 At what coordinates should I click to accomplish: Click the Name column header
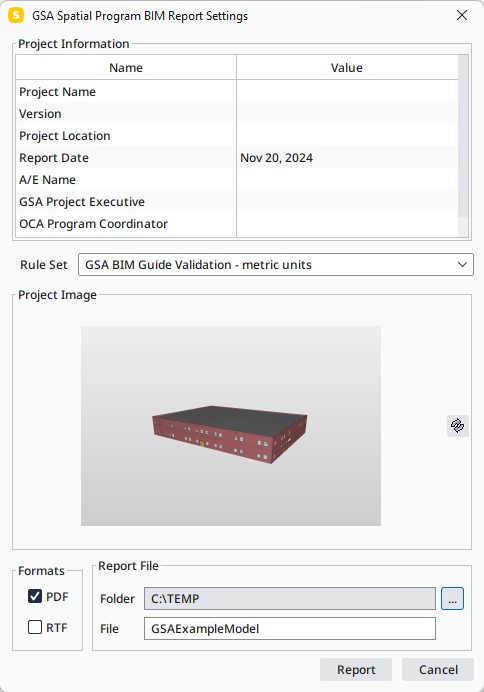click(x=126, y=68)
